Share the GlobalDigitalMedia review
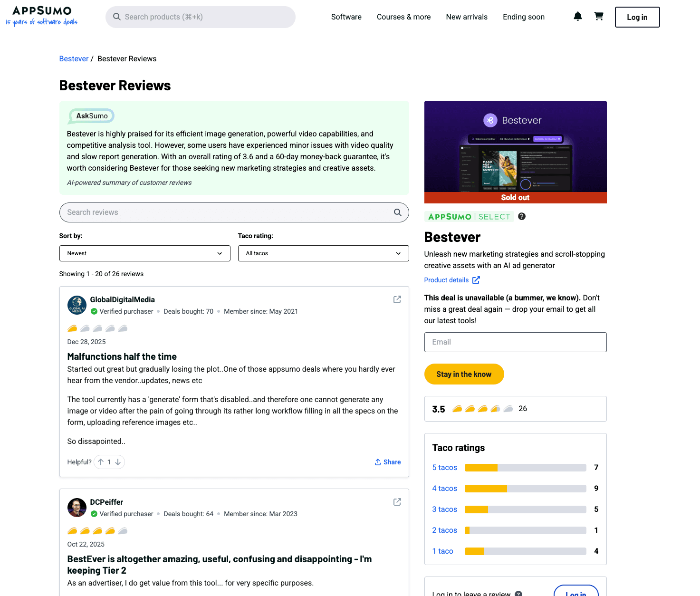 (388, 462)
